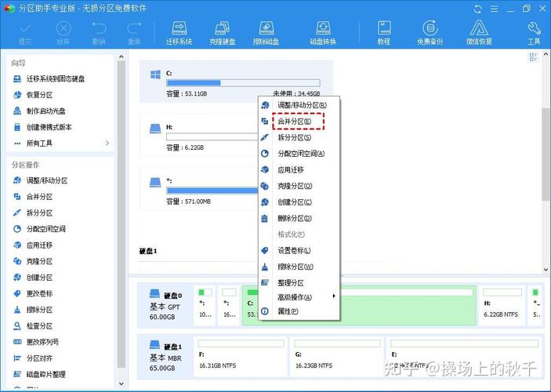The height and width of the screenshot is (392, 551).
Task: Collapse the 硬盘1 section header
Action: click(x=149, y=251)
